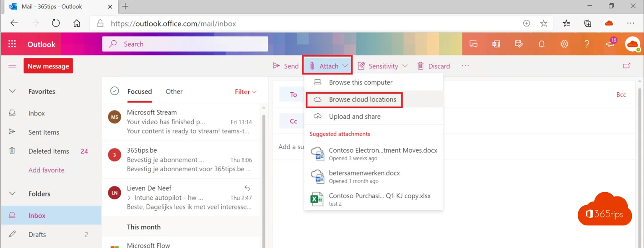Open the Settings gear
The image size is (644, 248).
pyautogui.click(x=564, y=44)
